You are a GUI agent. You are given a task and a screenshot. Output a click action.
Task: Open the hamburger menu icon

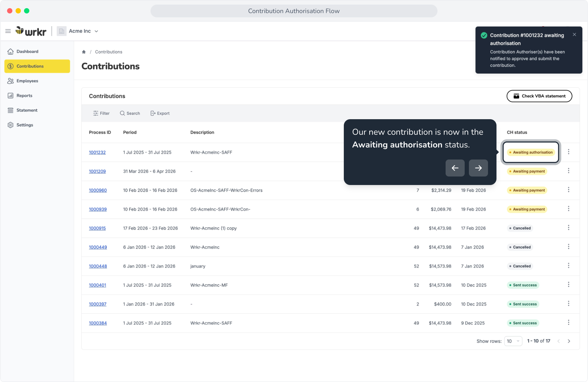pos(8,31)
